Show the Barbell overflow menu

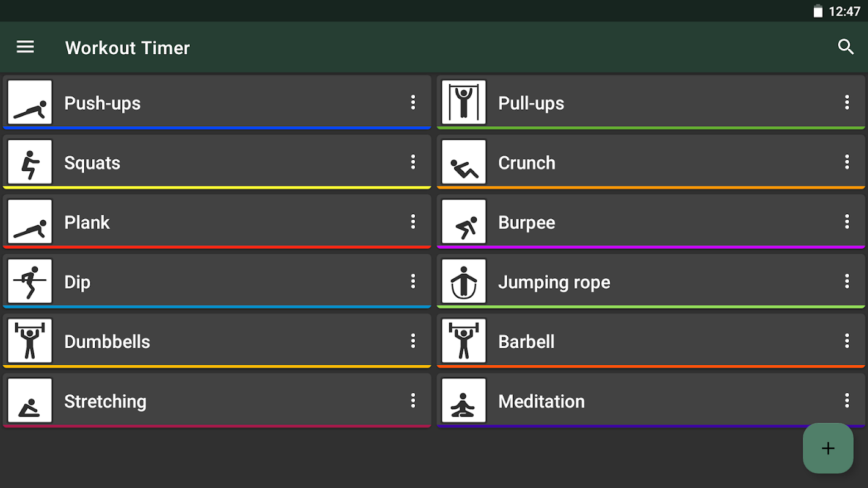(x=847, y=341)
